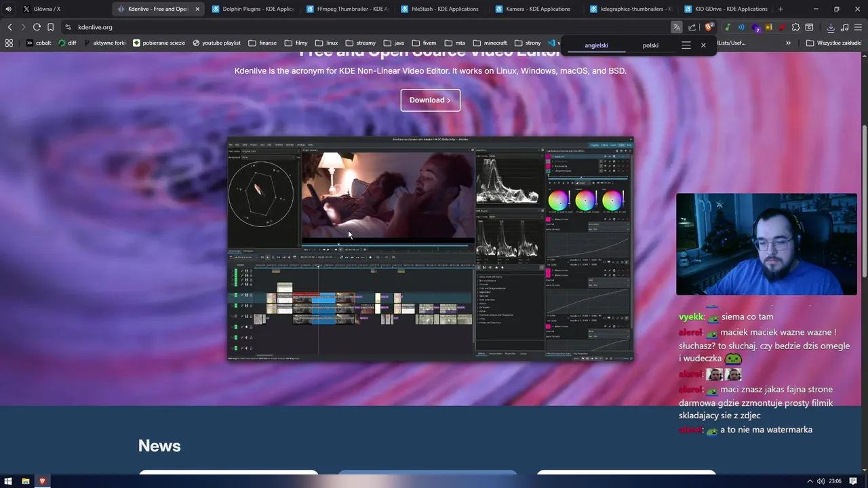Open the java bookmarks folder
868x488 pixels.
coord(393,43)
